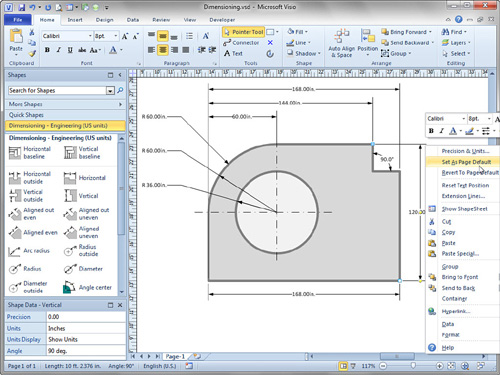Viewport: 500px width, 375px height.
Task: Select the Connector tool
Action: coord(241,43)
